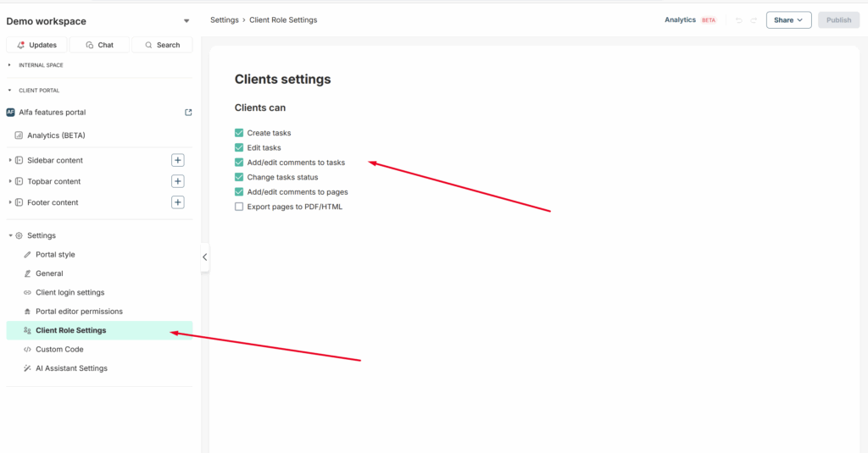Click the Export pages to PDF/HTML label
The width and height of the screenshot is (868, 453).
(295, 207)
